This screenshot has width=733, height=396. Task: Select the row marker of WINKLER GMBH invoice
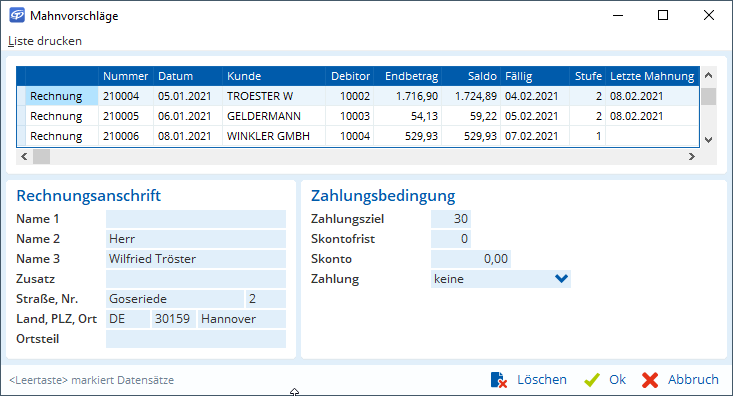(21, 136)
